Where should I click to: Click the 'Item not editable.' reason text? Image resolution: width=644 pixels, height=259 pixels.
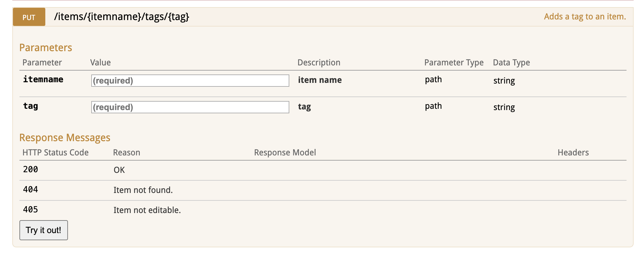pos(147,210)
